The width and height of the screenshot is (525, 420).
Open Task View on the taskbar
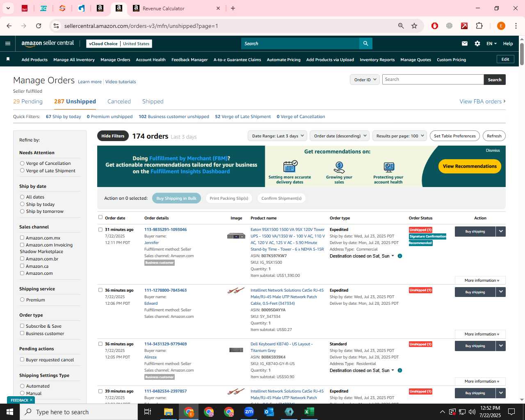coord(148,412)
